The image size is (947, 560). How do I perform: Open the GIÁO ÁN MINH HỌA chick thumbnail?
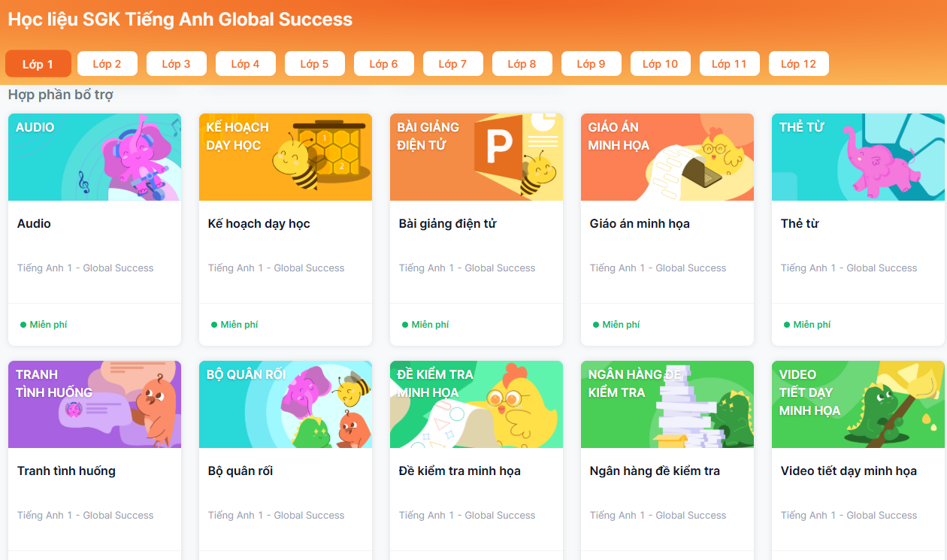(x=667, y=157)
